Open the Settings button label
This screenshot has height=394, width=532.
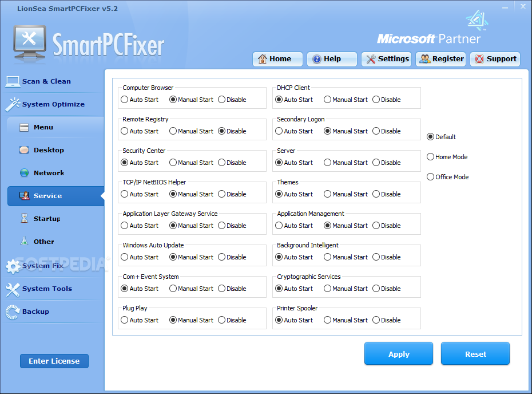coord(394,59)
